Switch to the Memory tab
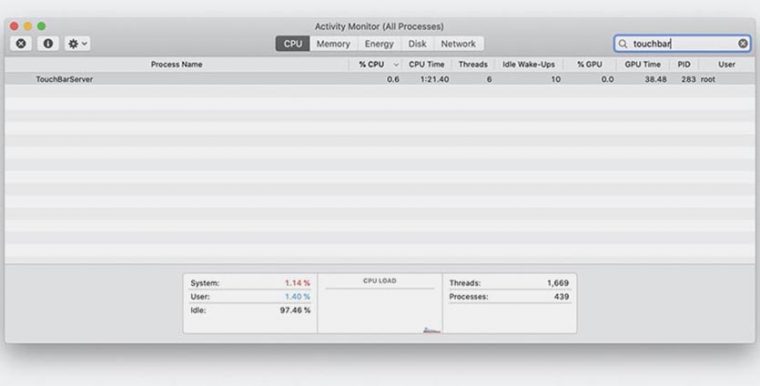The image size is (760, 386). tap(333, 44)
